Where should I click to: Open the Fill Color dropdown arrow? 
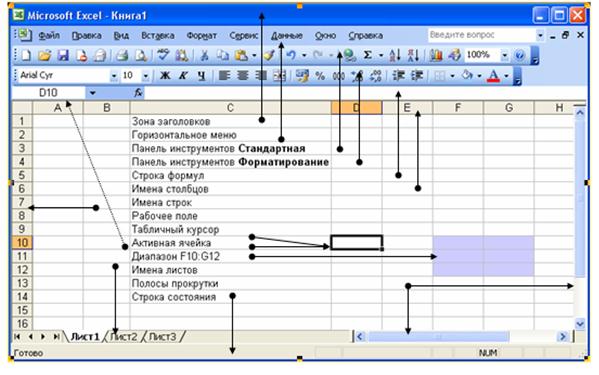pos(479,76)
